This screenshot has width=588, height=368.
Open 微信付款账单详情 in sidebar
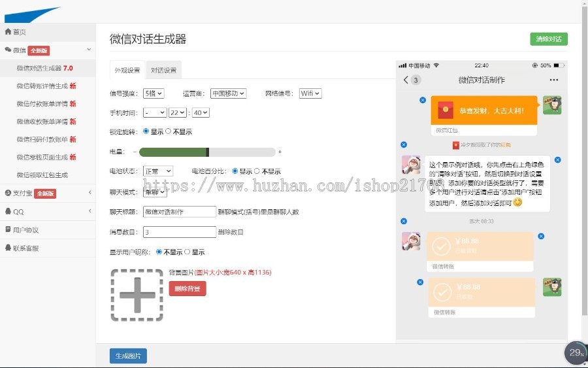46,103
